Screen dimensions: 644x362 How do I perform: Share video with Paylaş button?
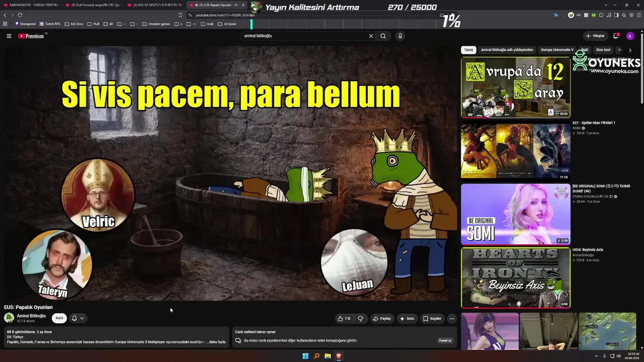tap(381, 318)
